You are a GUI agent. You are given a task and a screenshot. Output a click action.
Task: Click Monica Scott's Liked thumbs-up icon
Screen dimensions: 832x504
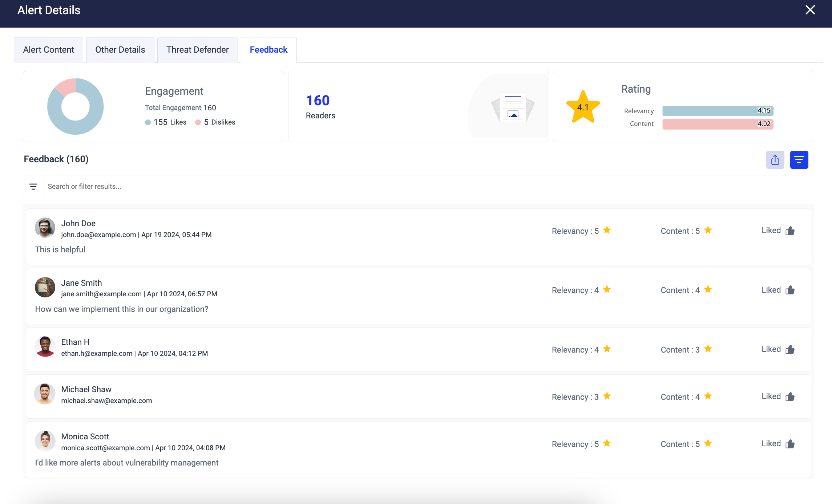(790, 444)
